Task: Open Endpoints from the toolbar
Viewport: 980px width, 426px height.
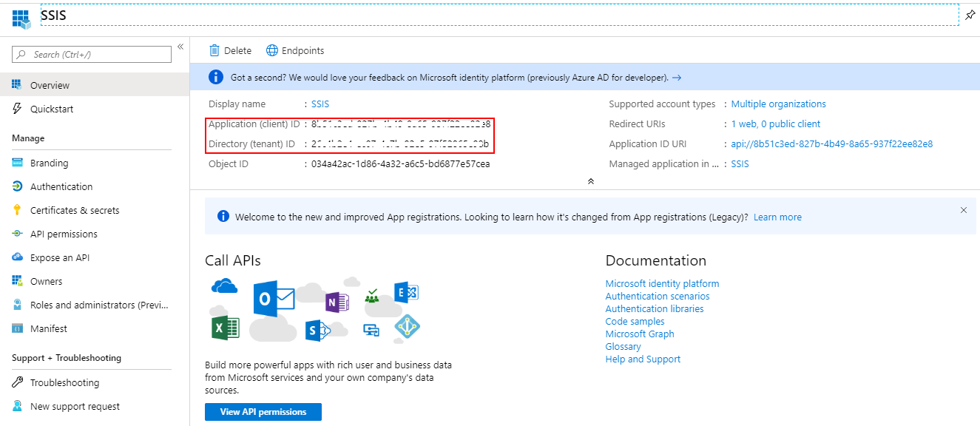Action: coord(295,50)
